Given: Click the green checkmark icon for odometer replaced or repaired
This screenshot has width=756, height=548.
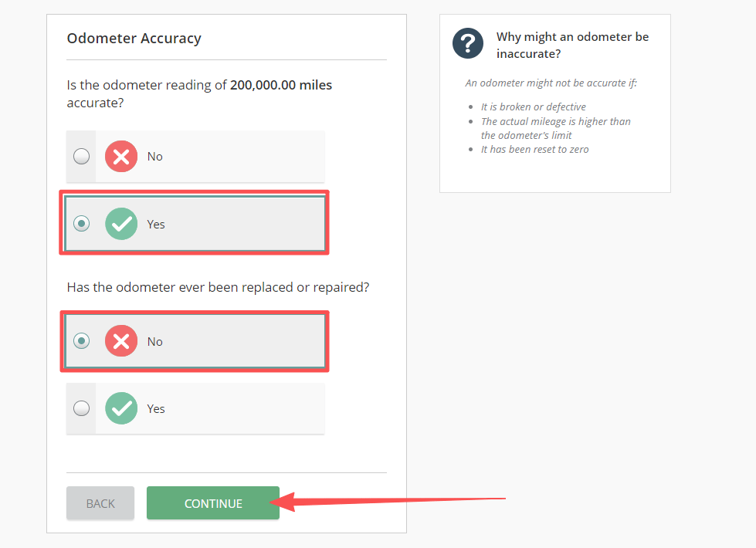Looking at the screenshot, I should (x=121, y=408).
